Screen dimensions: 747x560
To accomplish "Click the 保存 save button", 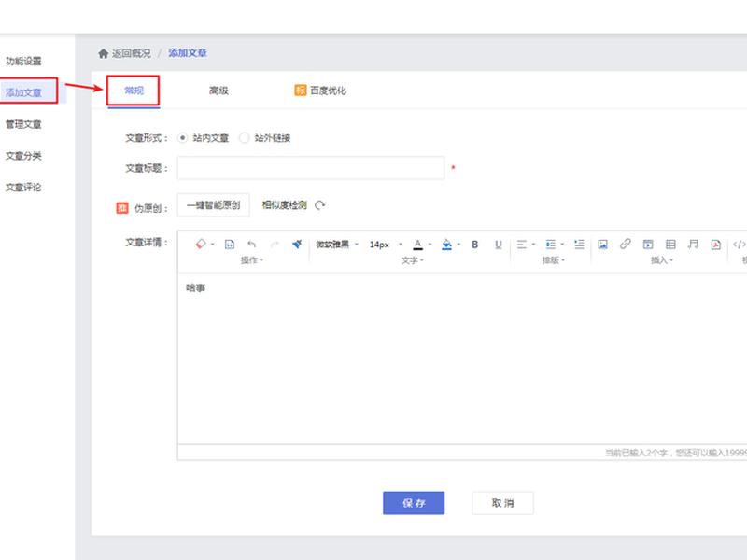I will 414,503.
